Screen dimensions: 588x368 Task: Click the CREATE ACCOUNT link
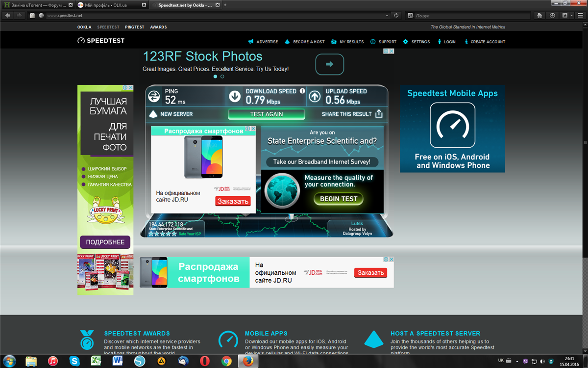(x=484, y=42)
